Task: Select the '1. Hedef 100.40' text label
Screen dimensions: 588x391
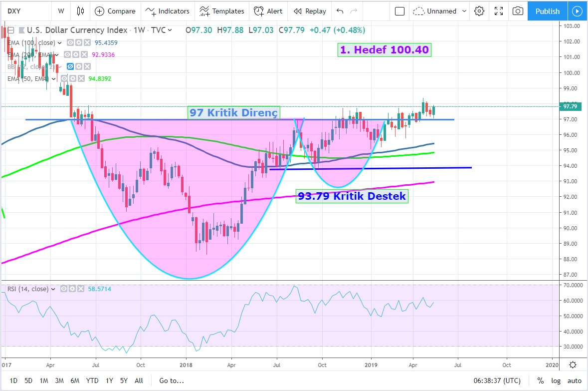Action: pyautogui.click(x=385, y=49)
